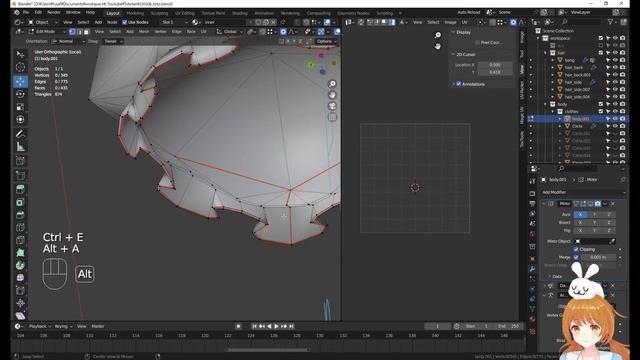Viewport: 640px width, 360px height.
Task: Click the Mirror Object picker field
Action: click(x=595, y=241)
